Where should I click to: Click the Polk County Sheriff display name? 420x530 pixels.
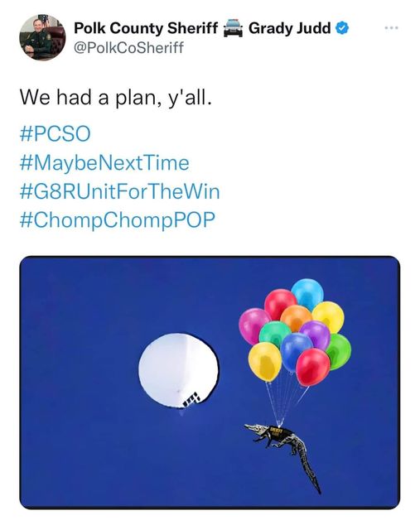point(146,28)
